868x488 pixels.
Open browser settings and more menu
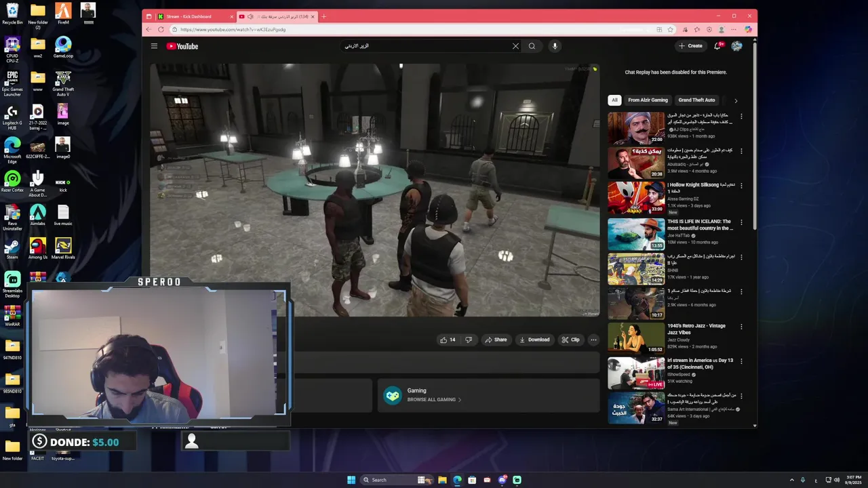click(x=735, y=29)
